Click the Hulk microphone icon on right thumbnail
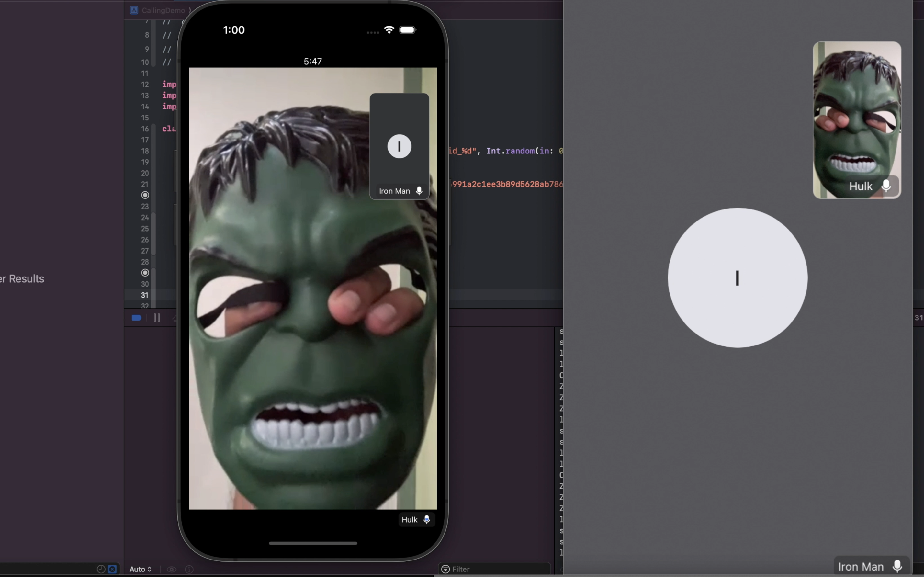The width and height of the screenshot is (924, 577). pos(886,186)
